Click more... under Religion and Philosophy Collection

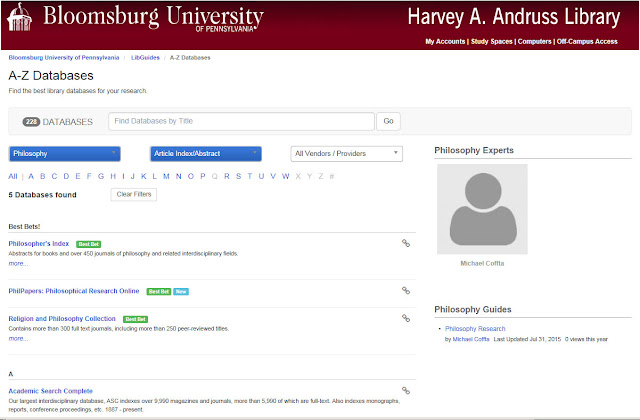click(x=18, y=339)
